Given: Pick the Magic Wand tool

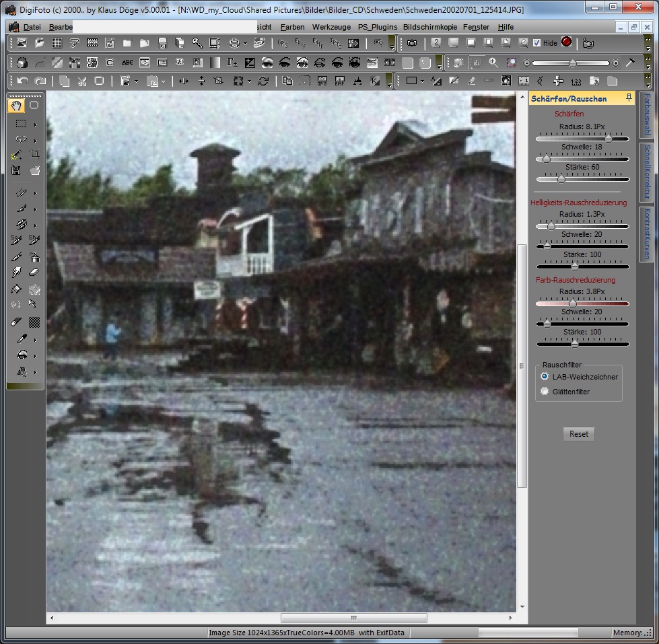Looking at the screenshot, I should (17, 155).
